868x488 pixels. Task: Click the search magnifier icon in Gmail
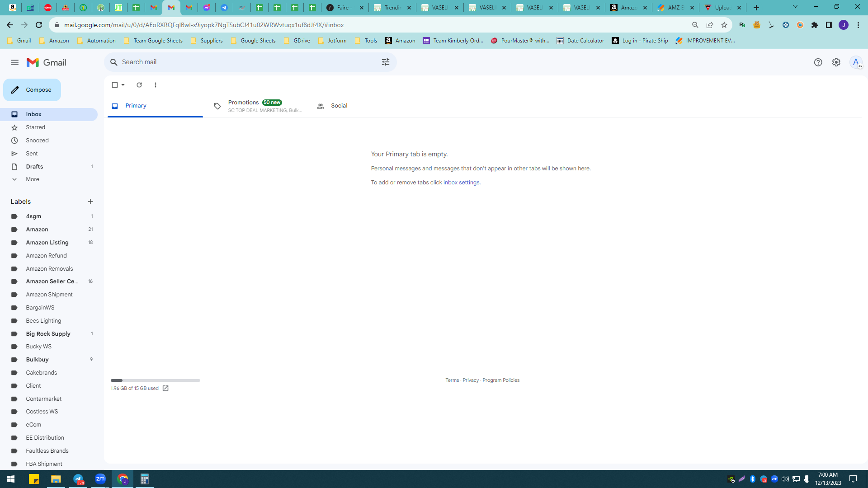coord(114,62)
